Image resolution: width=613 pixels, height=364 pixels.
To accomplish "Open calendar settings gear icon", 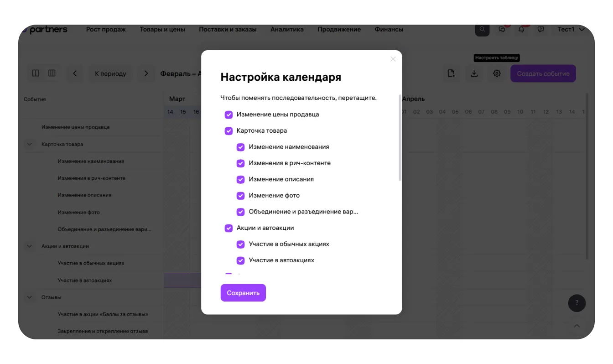I will (x=497, y=73).
